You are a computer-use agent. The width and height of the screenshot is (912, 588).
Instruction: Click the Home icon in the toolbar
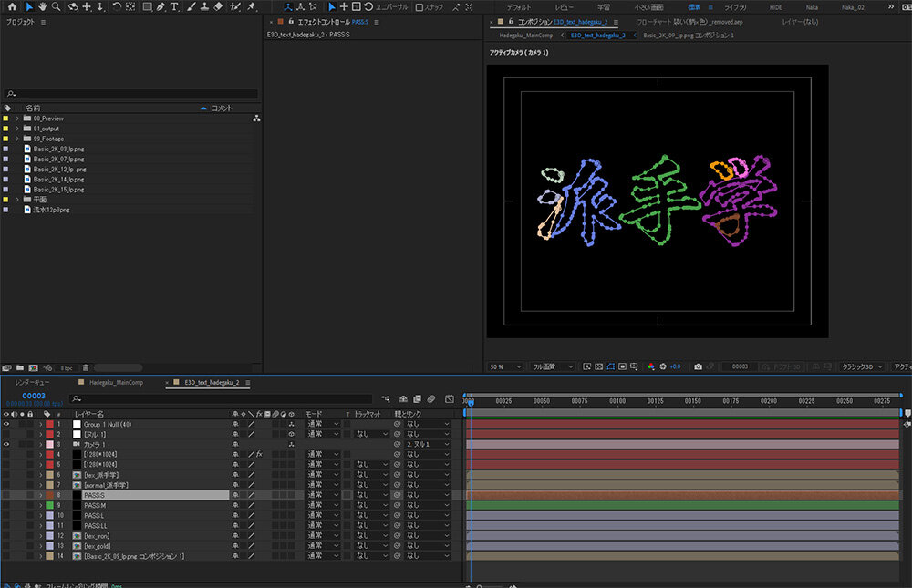11,6
